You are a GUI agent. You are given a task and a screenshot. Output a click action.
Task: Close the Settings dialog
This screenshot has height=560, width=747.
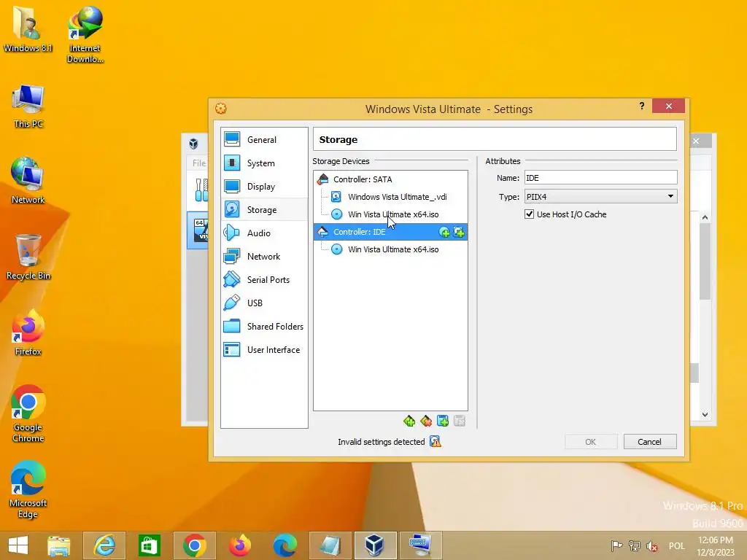pos(668,106)
